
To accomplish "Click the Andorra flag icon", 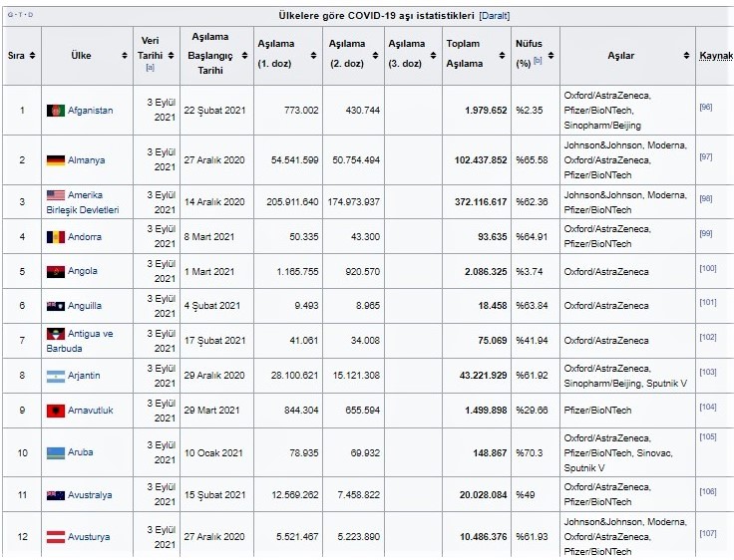I will (56, 237).
